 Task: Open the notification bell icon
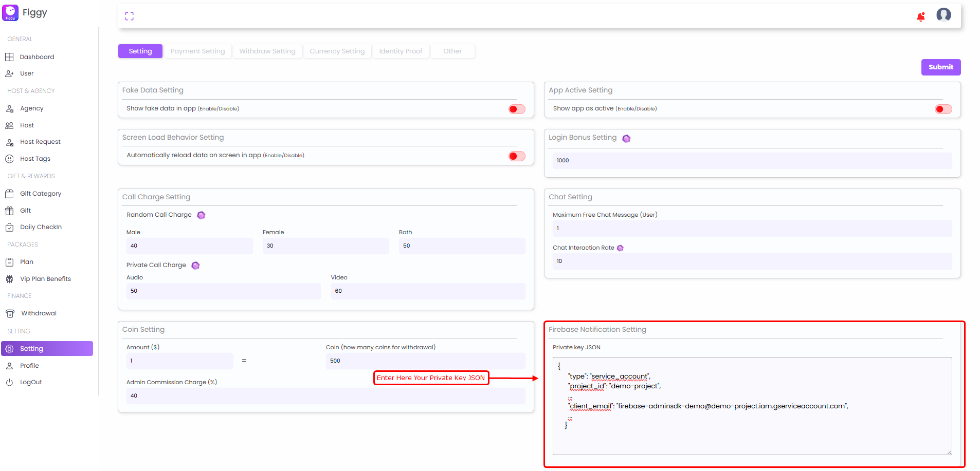920,17
